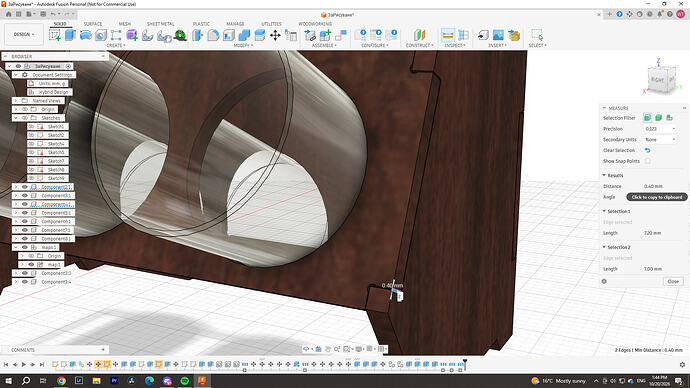Select the Extrude tool in Create
The width and height of the screenshot is (690, 388).
pos(70,35)
